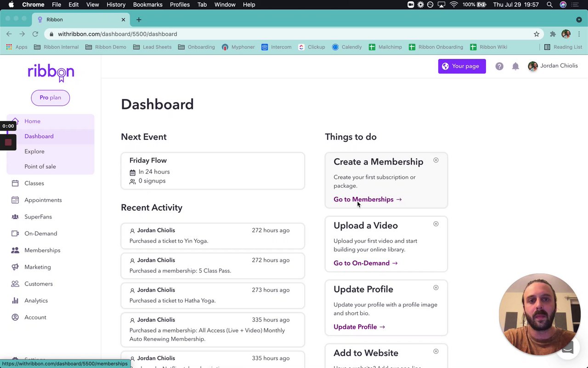Click the Ribbon logo
The height and width of the screenshot is (368, 588).
[x=51, y=73]
